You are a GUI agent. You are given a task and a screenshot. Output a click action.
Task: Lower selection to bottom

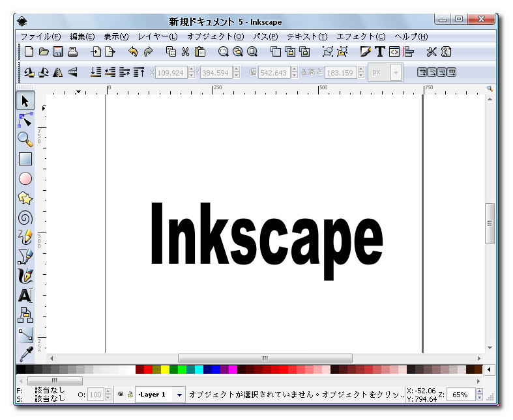pyautogui.click(x=96, y=72)
